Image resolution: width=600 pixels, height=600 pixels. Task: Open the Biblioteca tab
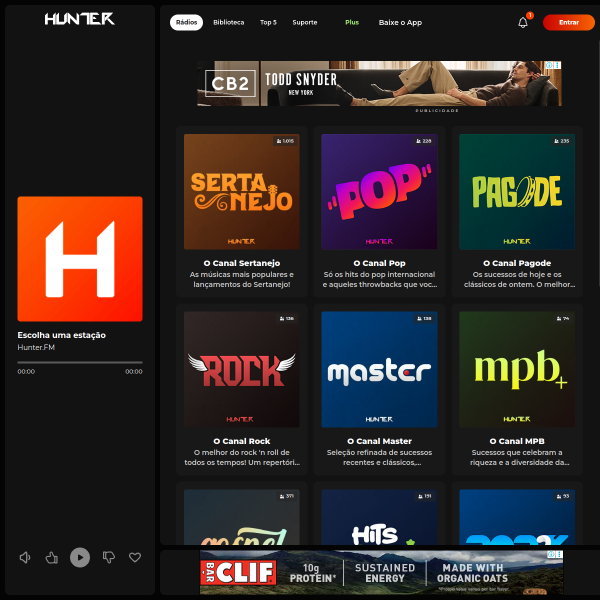228,23
